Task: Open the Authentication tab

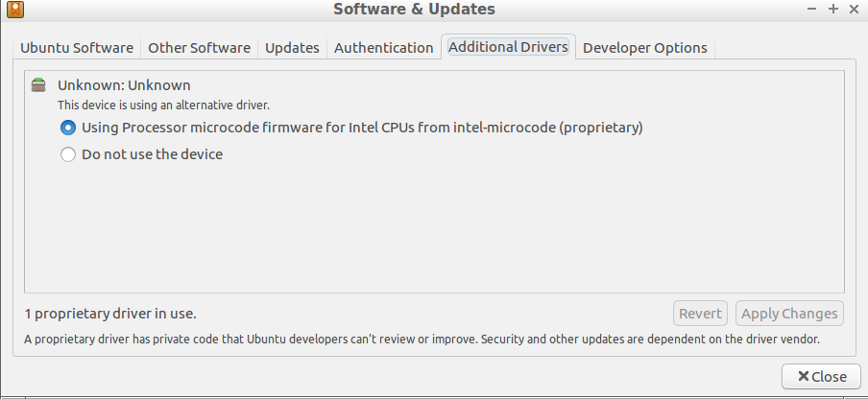Action: pyautogui.click(x=384, y=48)
